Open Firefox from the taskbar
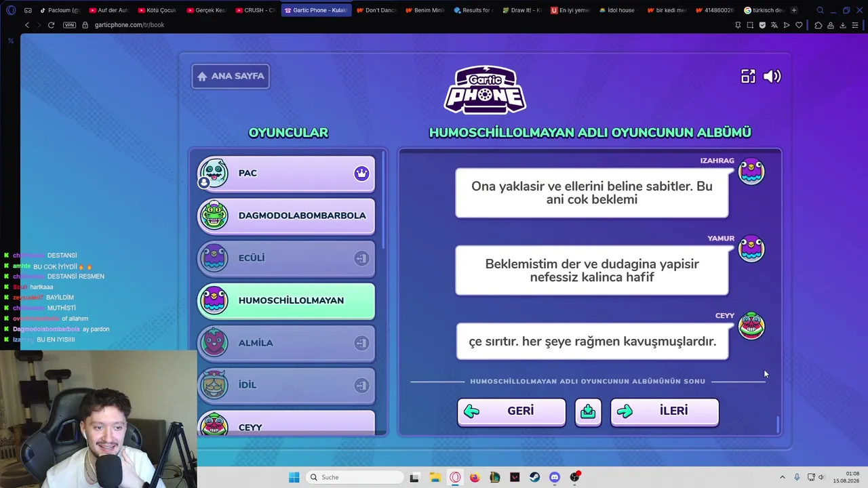This screenshot has width=868, height=488. [475, 477]
